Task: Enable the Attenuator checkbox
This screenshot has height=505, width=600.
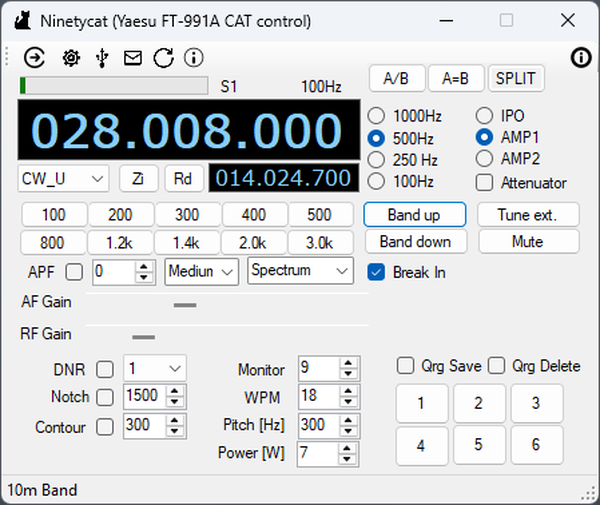Action: [x=484, y=182]
